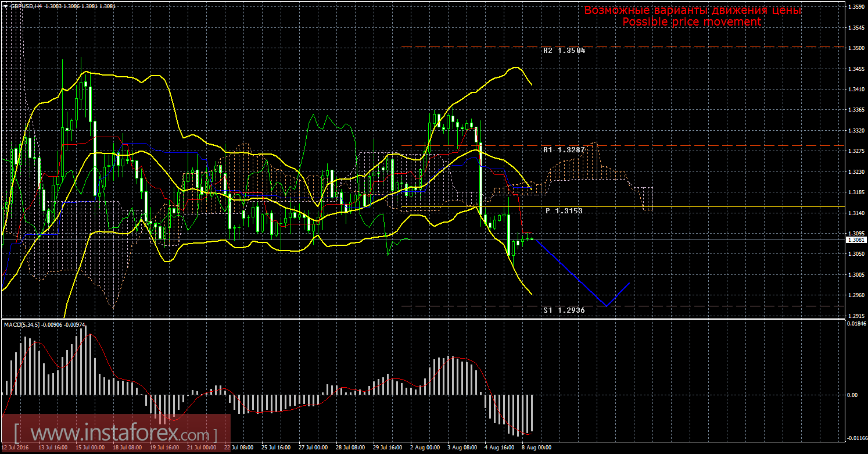868x454 pixels.
Task: Click the R2 1.3504 resistance label
Action: (564, 51)
